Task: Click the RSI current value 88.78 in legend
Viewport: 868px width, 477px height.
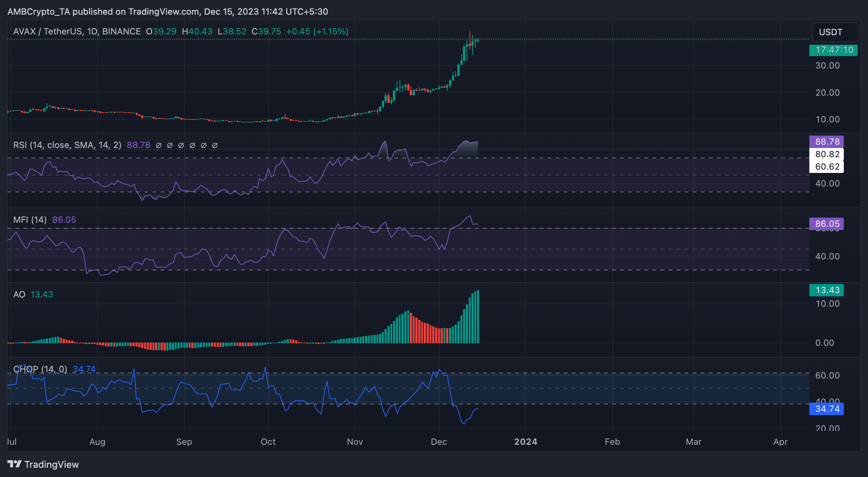Action: [x=139, y=145]
